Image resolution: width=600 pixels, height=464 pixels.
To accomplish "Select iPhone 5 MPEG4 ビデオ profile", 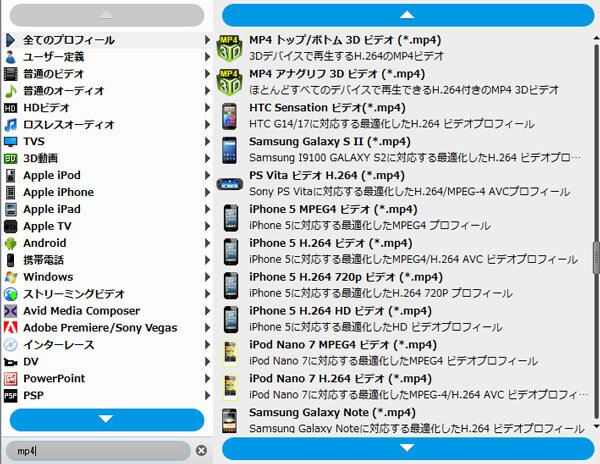I will (403, 218).
